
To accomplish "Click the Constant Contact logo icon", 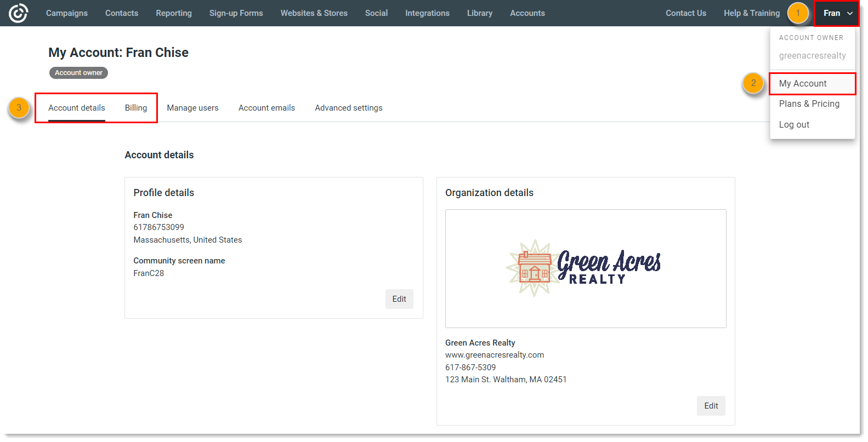I will click(18, 13).
